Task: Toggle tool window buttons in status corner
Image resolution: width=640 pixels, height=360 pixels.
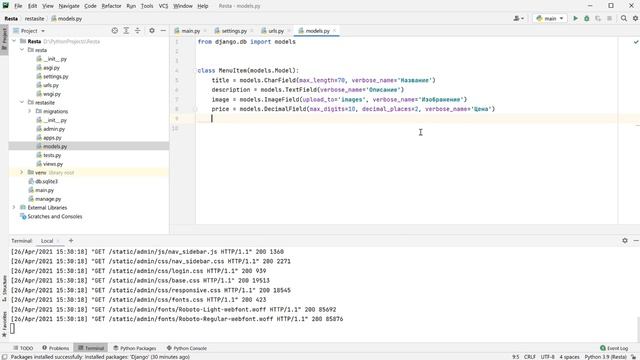Action: (x=4, y=357)
